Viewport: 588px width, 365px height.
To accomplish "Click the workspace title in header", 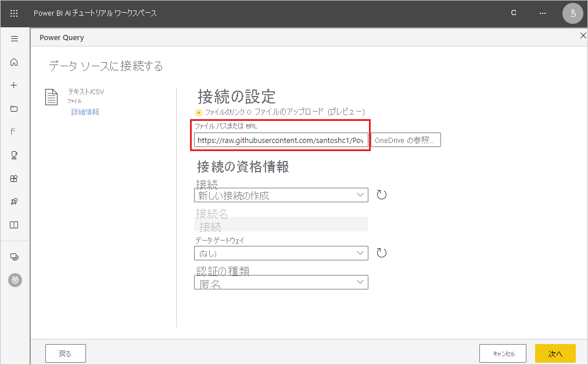I will [x=95, y=13].
